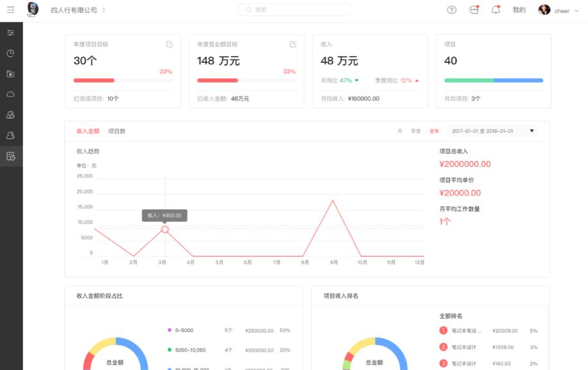This screenshot has height=370, width=588.
Task: Click the 148 万元 target figure
Action: [x=218, y=61]
